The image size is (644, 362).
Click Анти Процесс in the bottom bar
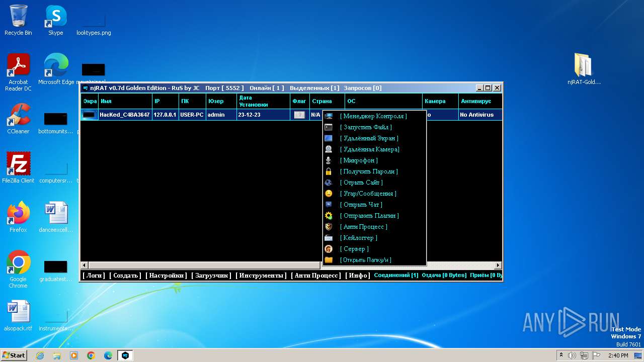click(x=316, y=276)
